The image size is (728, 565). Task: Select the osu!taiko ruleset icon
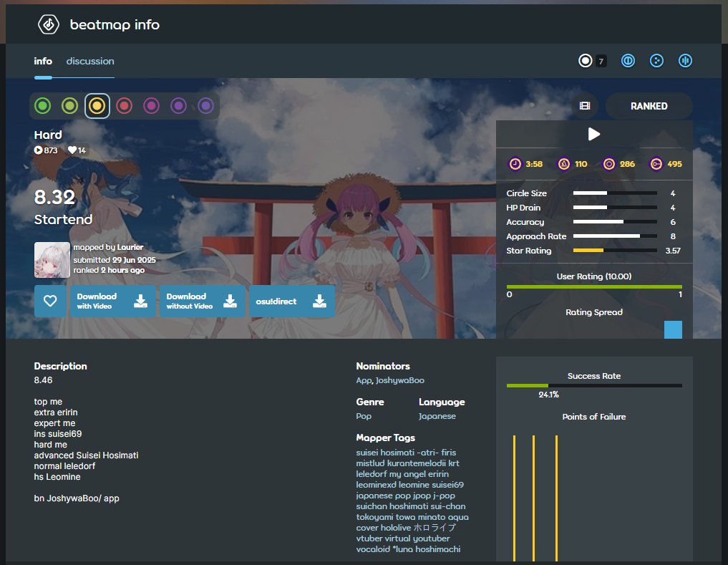(628, 61)
